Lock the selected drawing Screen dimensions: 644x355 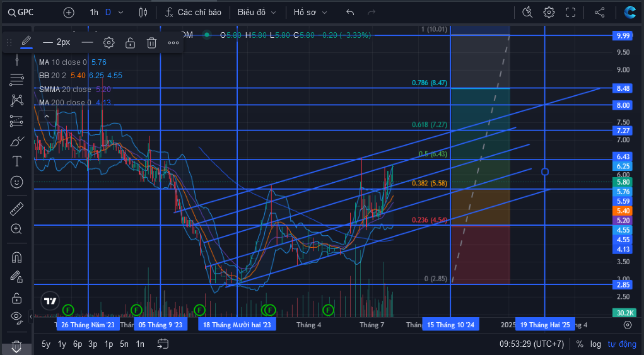(130, 42)
